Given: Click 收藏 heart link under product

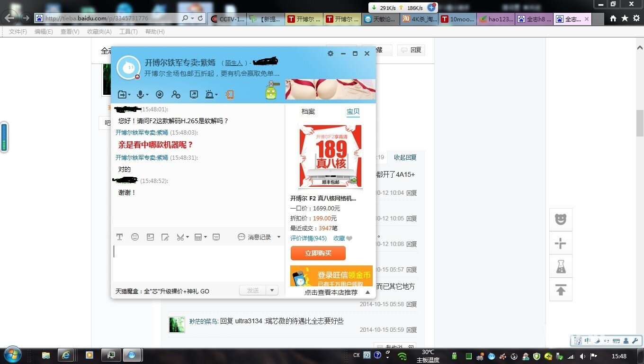Looking at the screenshot, I should pos(343,238).
